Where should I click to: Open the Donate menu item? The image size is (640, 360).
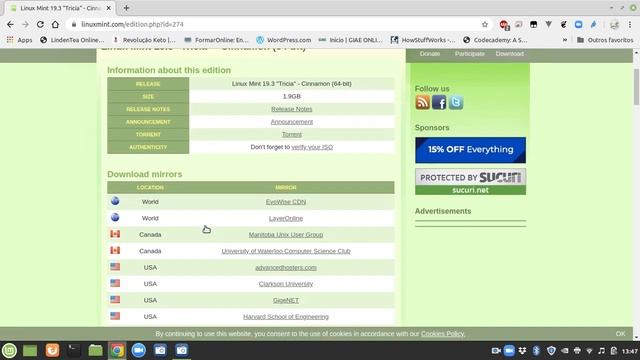click(430, 54)
